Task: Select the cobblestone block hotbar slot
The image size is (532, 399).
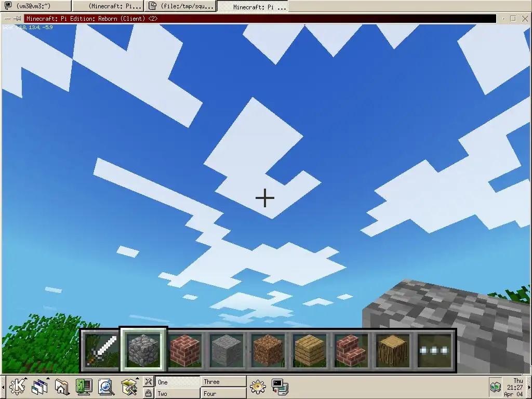Action: (x=143, y=350)
